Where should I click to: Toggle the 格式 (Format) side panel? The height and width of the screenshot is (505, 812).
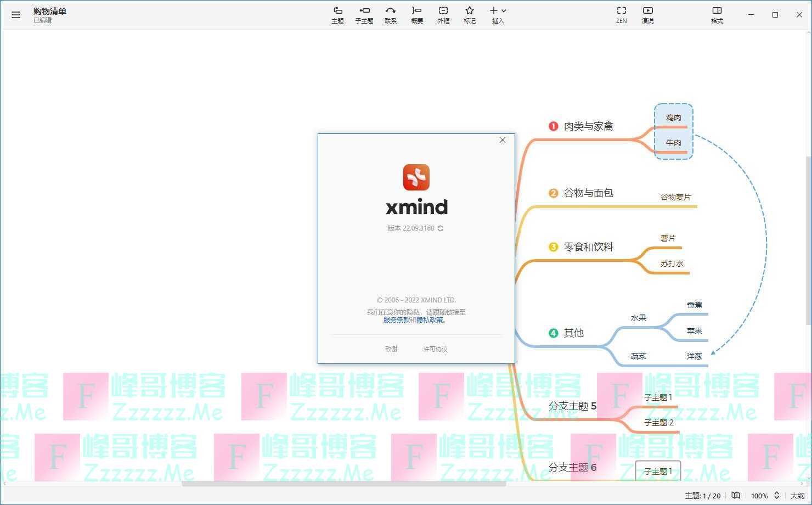[717, 14]
